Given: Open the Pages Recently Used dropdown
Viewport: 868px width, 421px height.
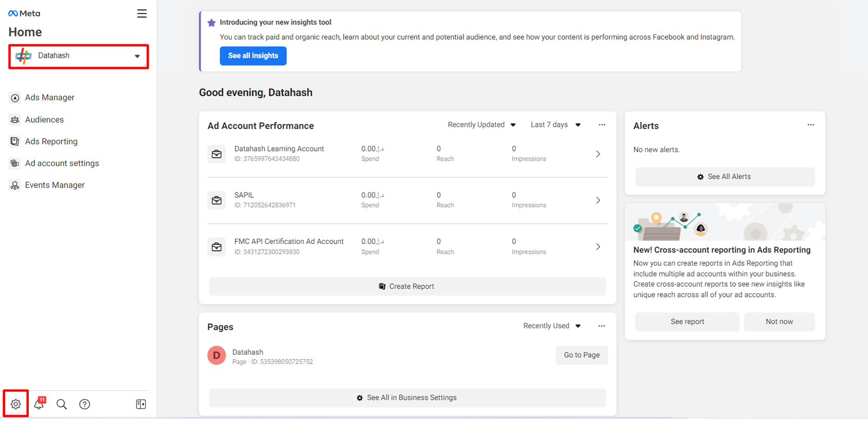Looking at the screenshot, I should [x=552, y=326].
